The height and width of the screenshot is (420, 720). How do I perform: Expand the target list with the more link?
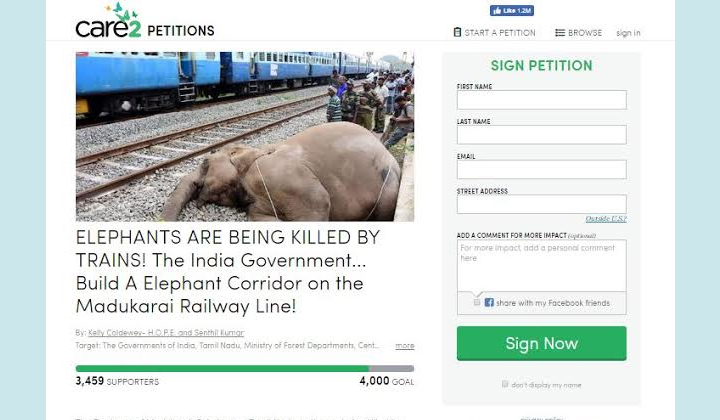click(405, 345)
